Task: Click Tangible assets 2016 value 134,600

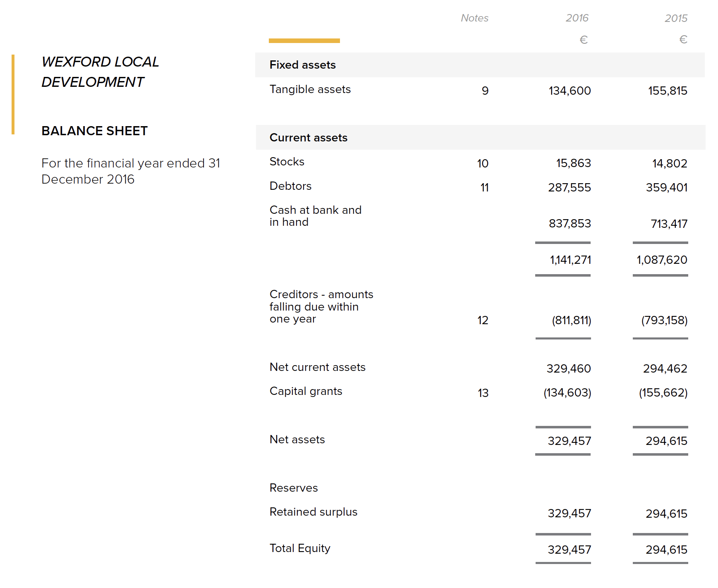Action: coord(570,91)
